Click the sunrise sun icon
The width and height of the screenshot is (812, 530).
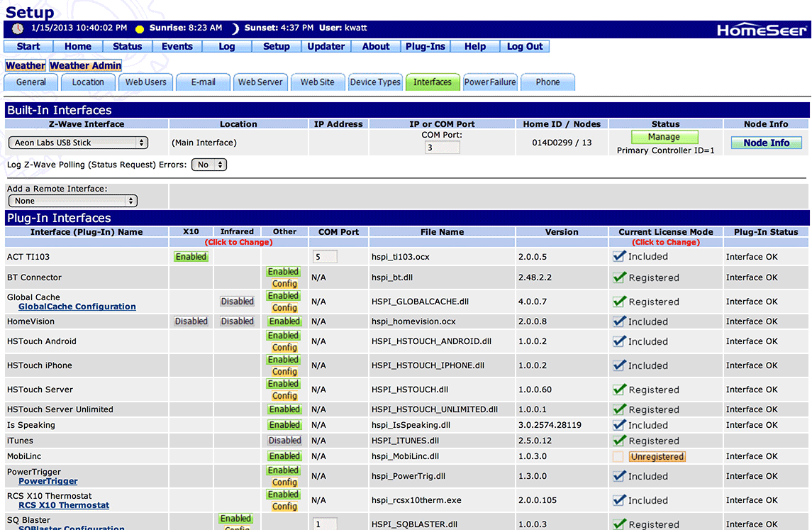140,28
